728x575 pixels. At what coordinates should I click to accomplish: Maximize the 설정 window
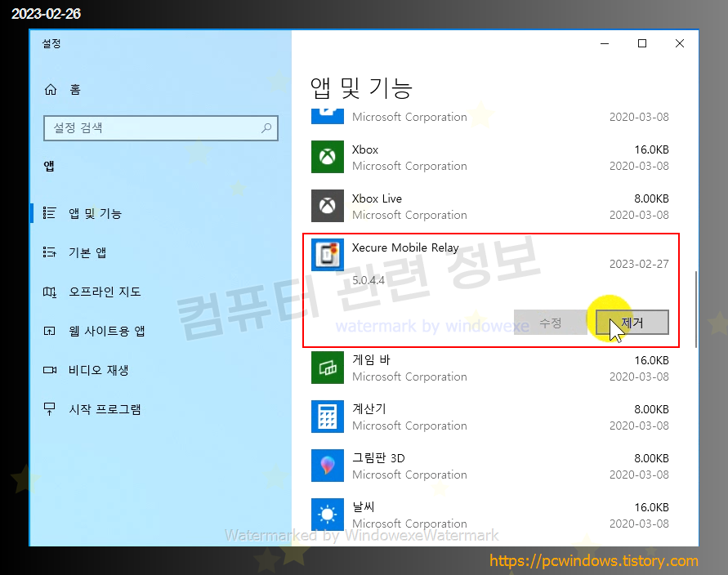642,43
